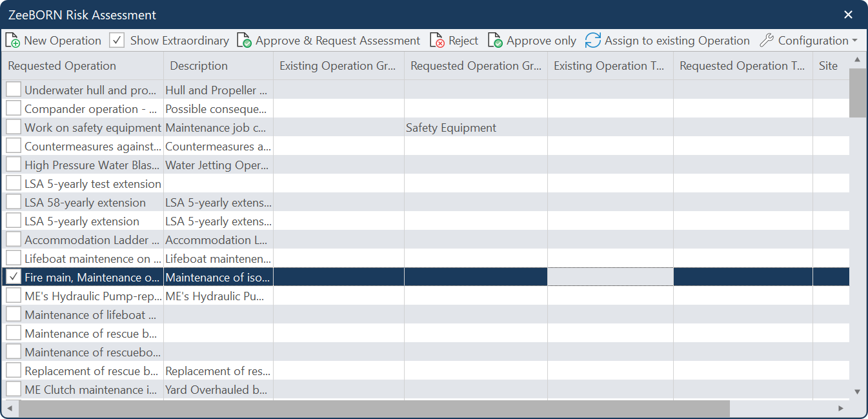Screen dimensions: 868x419
Task: Click the Approve & Request Assessment icon
Action: pyautogui.click(x=244, y=41)
